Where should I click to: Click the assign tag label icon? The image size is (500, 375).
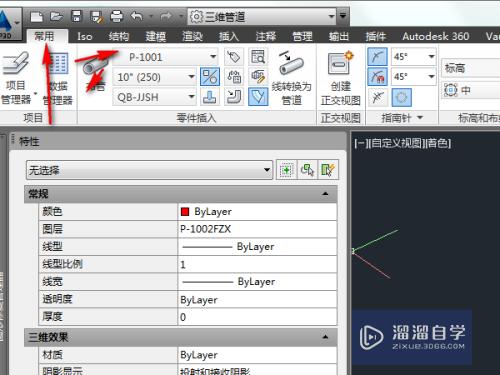(234, 57)
